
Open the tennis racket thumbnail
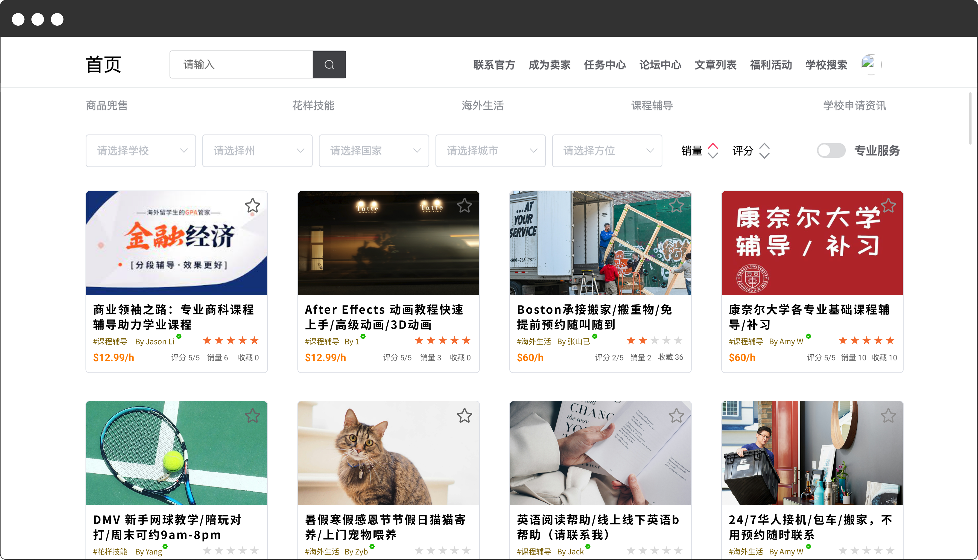coord(176,453)
